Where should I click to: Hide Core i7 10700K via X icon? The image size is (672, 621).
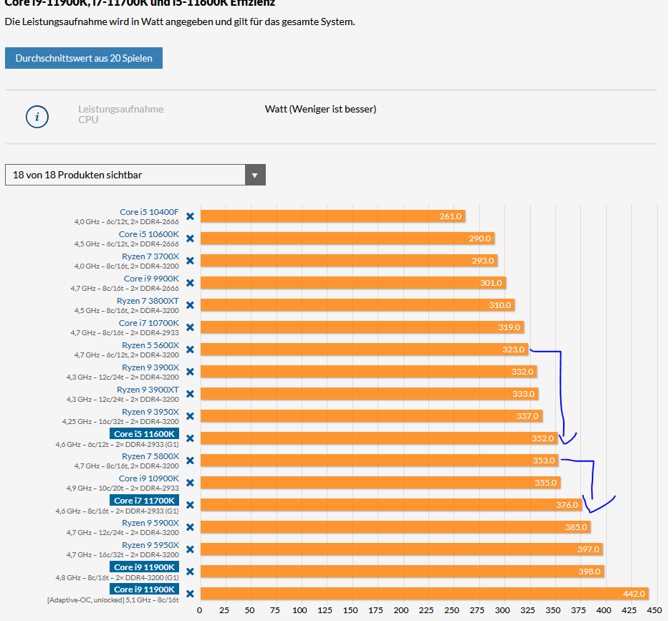pos(190,327)
